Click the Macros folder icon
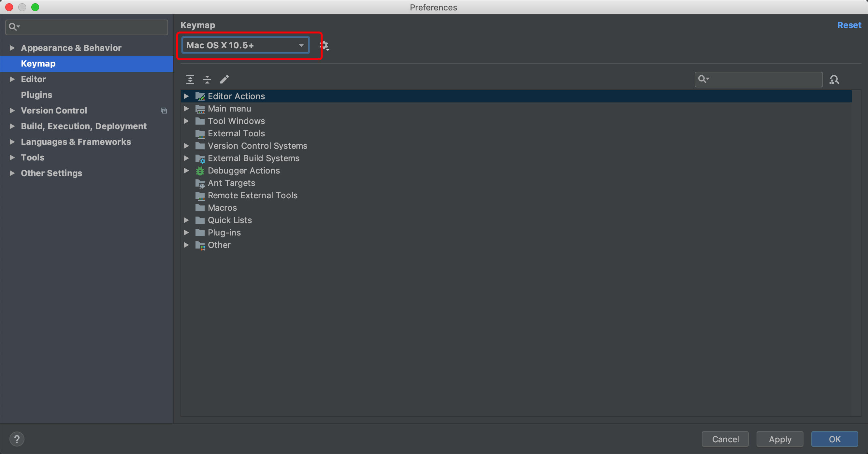The width and height of the screenshot is (868, 454). (x=200, y=208)
